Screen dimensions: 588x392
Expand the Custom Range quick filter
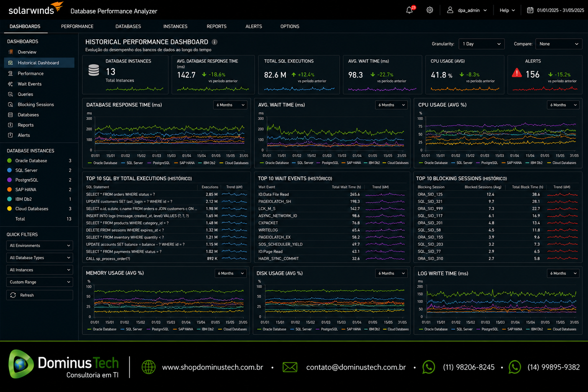(39, 282)
